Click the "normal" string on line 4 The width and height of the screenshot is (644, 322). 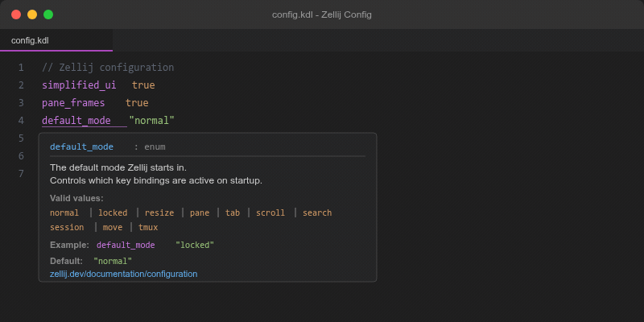(152, 121)
